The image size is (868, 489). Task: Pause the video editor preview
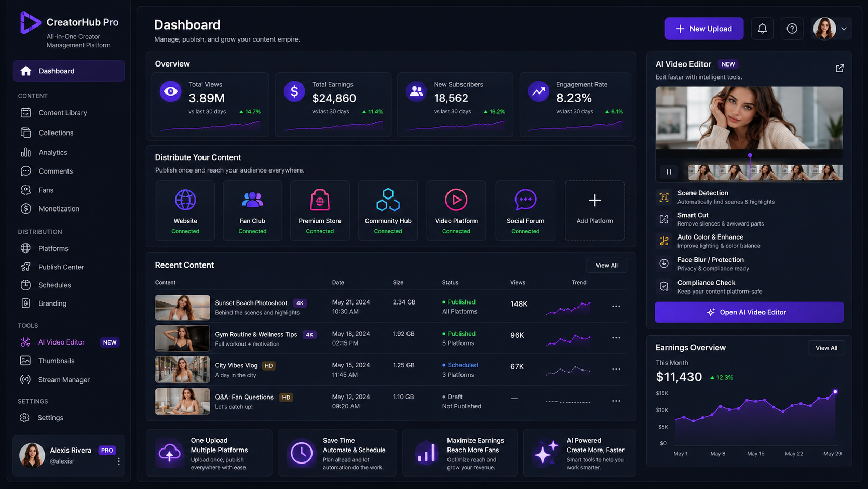[x=669, y=172]
